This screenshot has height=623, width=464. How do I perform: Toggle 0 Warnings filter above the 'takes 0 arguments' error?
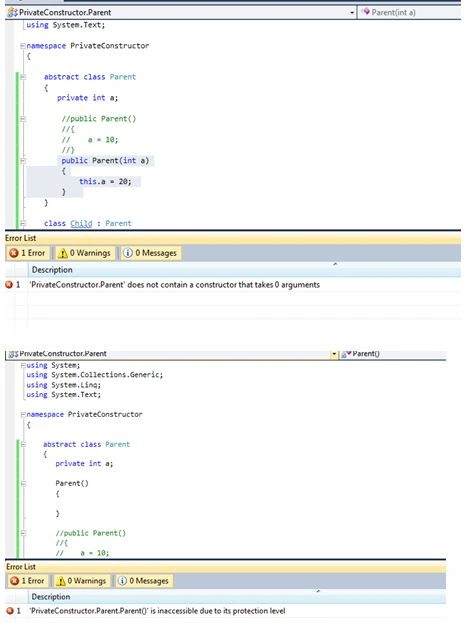click(x=84, y=253)
